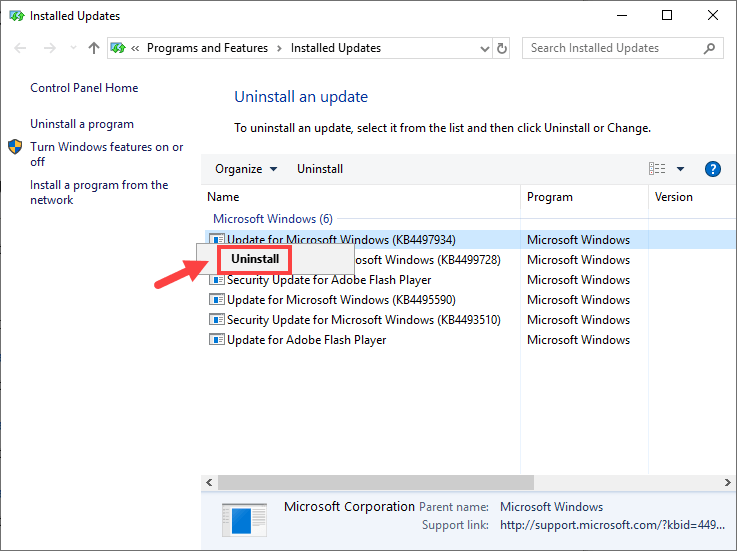Expand the view options dropdown arrow
This screenshot has height=551, width=737.
pos(680,169)
